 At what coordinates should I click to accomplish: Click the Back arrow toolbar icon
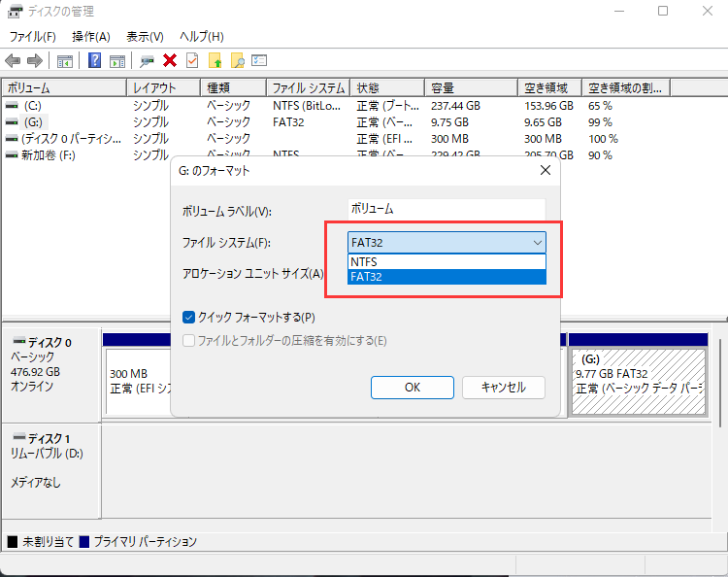tap(13, 60)
